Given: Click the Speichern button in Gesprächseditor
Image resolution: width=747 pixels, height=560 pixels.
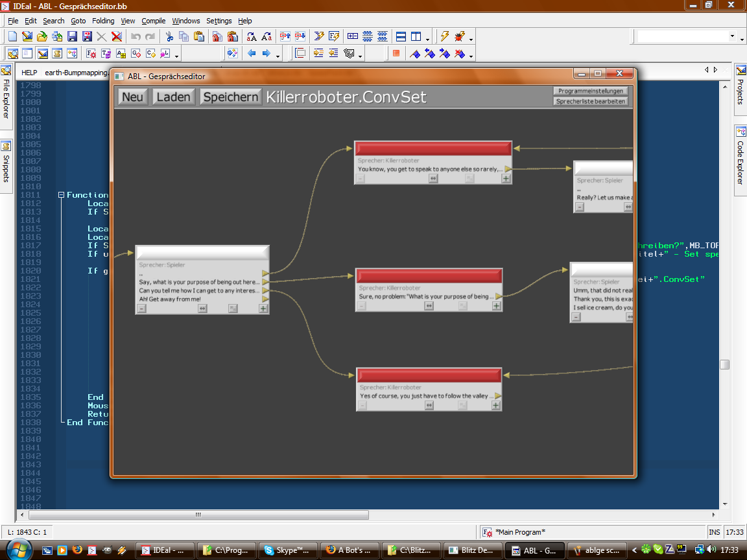Looking at the screenshot, I should [x=230, y=97].
